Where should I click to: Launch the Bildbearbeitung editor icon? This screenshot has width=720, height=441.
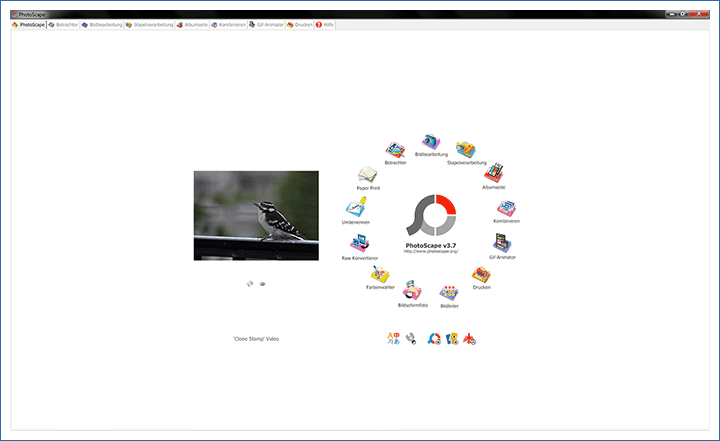click(431, 142)
